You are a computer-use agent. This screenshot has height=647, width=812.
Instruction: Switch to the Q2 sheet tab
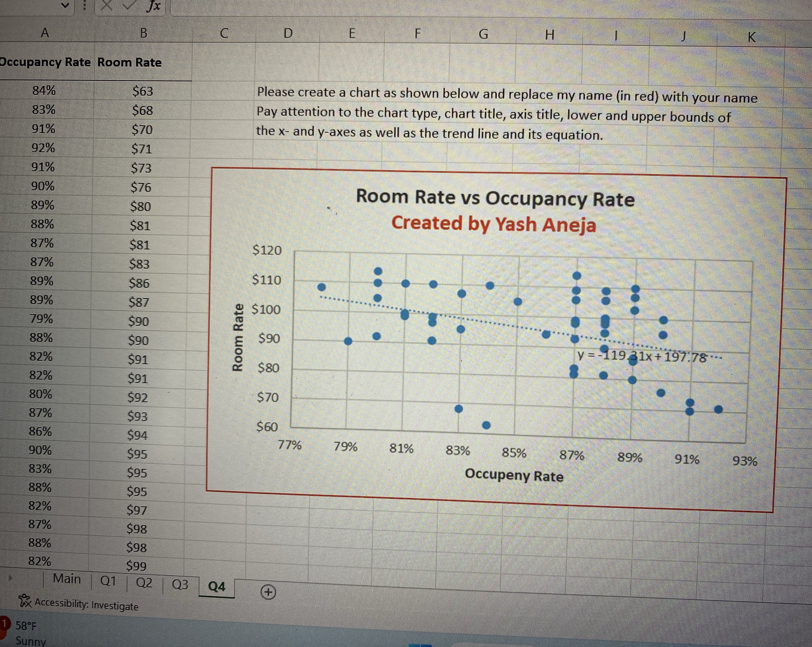click(144, 582)
